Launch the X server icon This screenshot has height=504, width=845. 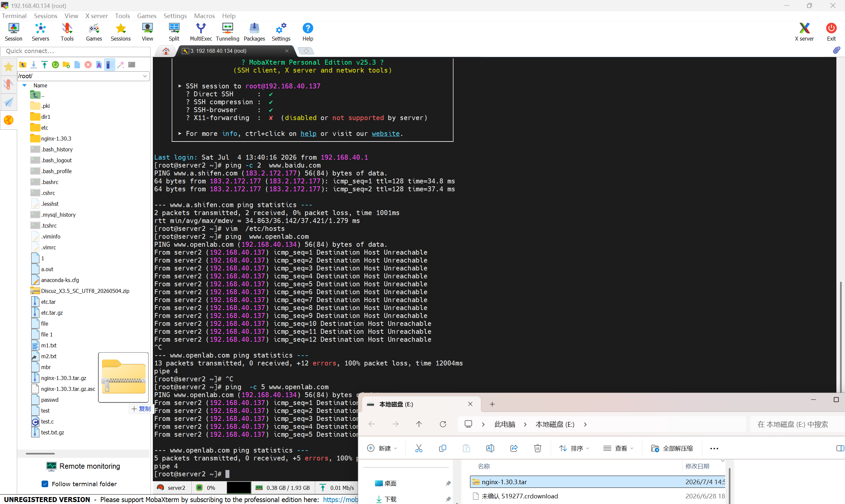[804, 32]
